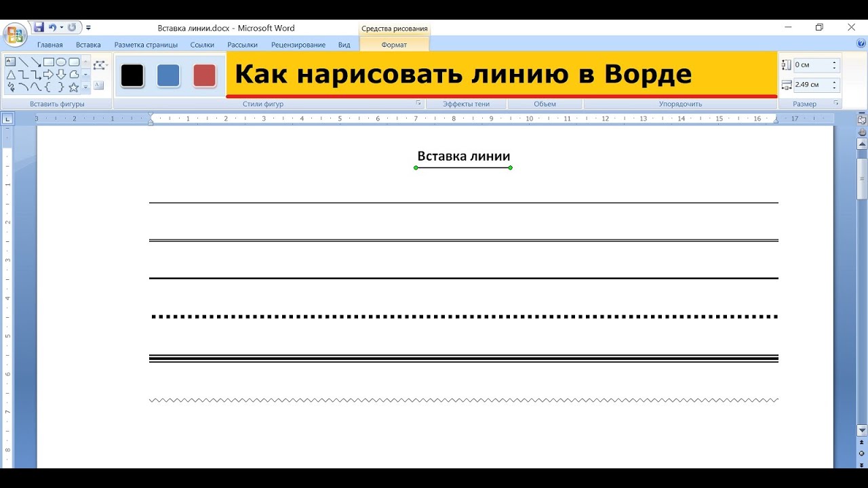Click the Edit Text button

(x=98, y=85)
